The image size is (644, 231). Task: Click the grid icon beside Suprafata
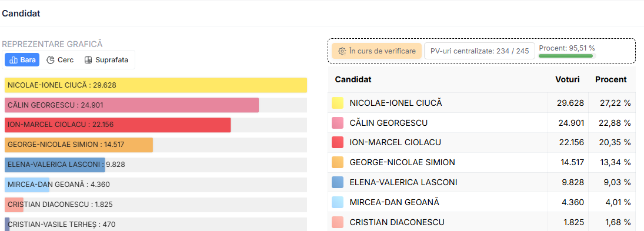coord(88,60)
